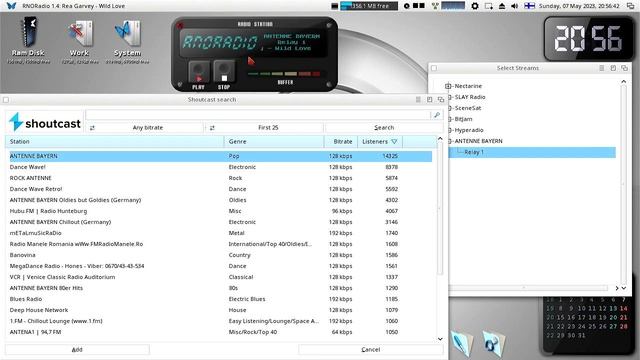
Task: Click the date and time in top bar
Action: tap(579, 6)
